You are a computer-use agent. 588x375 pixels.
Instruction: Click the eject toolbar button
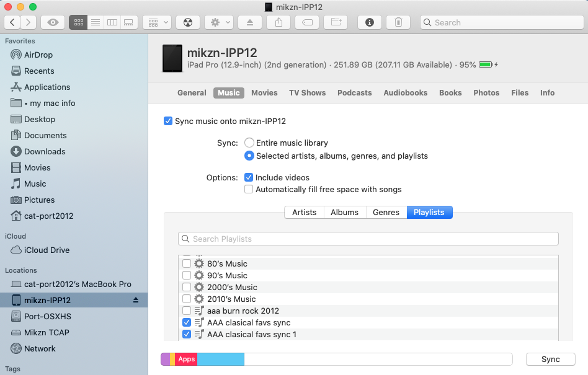pyautogui.click(x=250, y=22)
